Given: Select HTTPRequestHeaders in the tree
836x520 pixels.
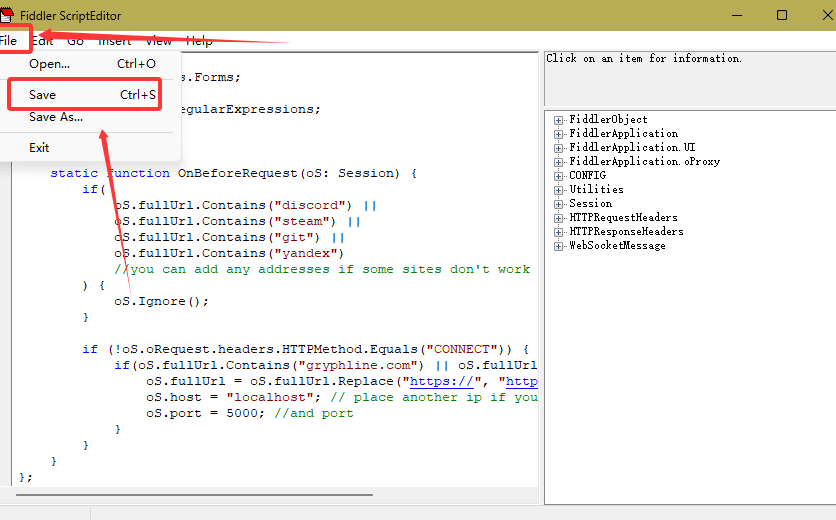Looking at the screenshot, I should 623,218.
